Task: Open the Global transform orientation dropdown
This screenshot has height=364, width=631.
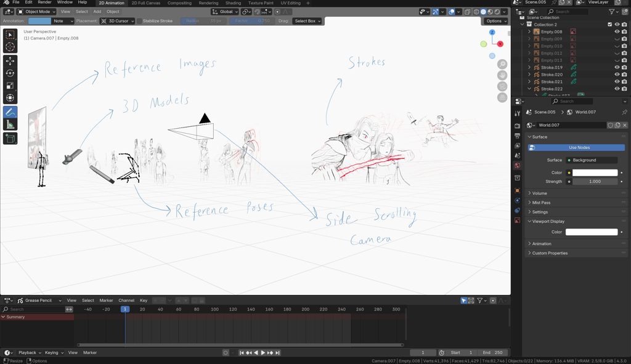Action: (x=226, y=12)
